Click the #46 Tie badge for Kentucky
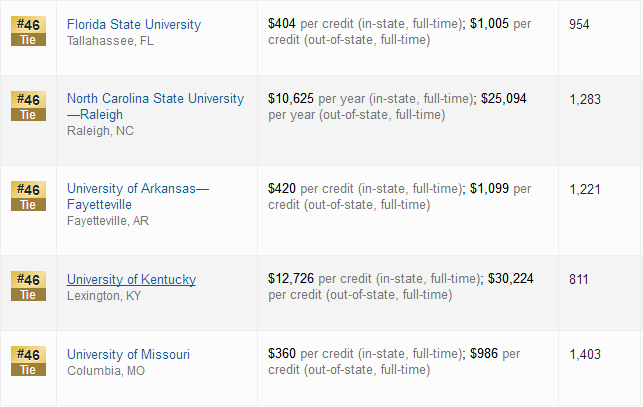This screenshot has height=407, width=643. [x=28, y=286]
